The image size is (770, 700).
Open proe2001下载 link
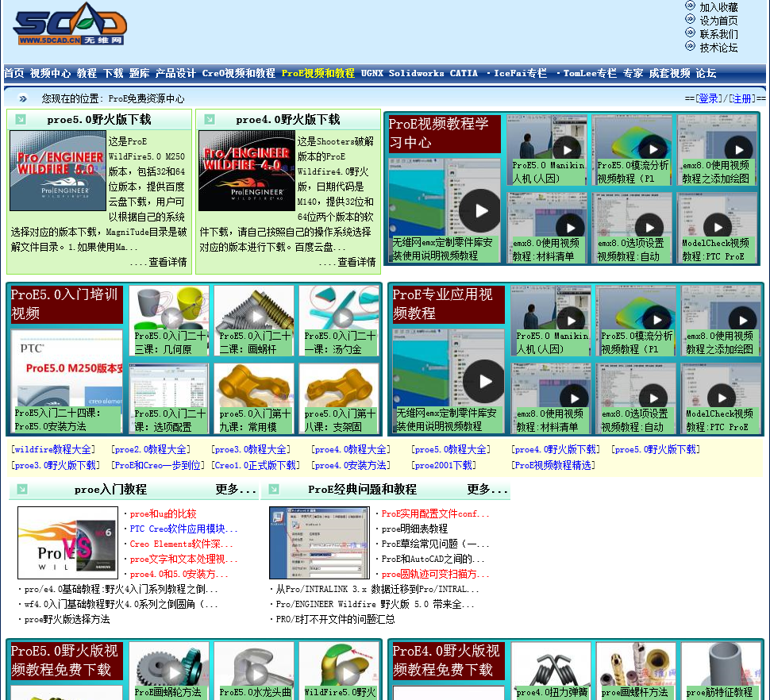point(444,465)
